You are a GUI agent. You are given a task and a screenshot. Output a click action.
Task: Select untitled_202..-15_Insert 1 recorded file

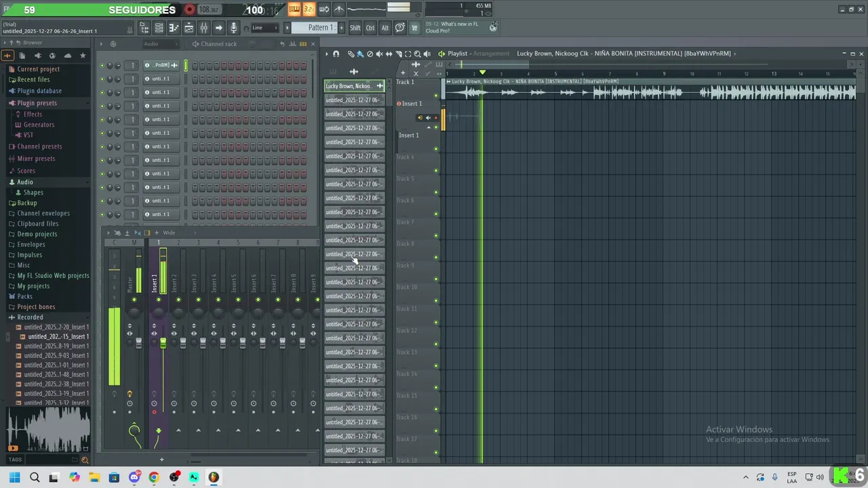point(58,336)
